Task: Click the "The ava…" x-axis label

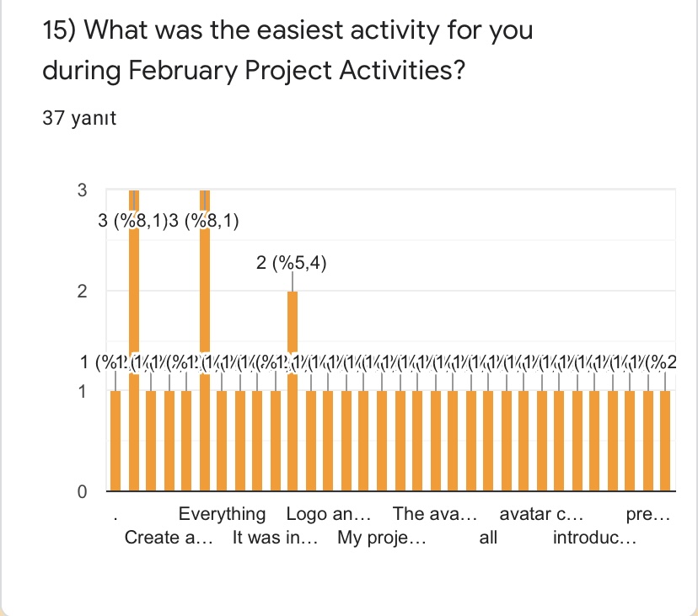Action: pos(435,514)
